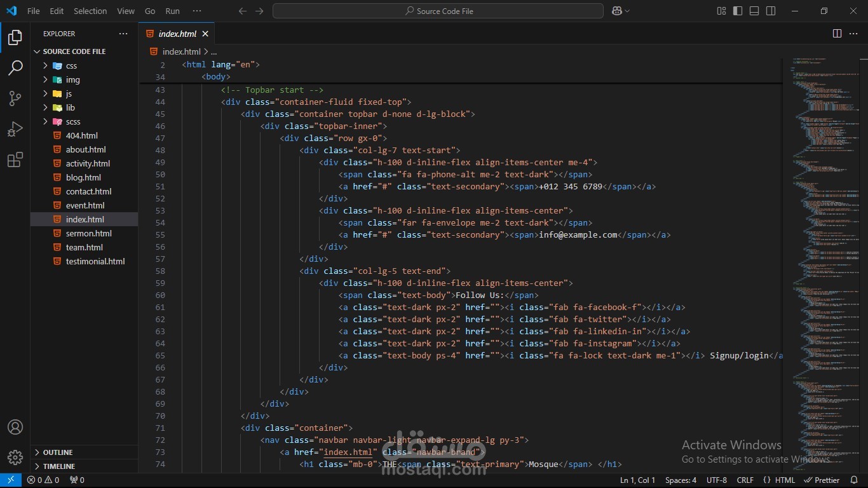Click line number 58 in gutter
Image resolution: width=868 pixels, height=488 pixels.
(159, 271)
